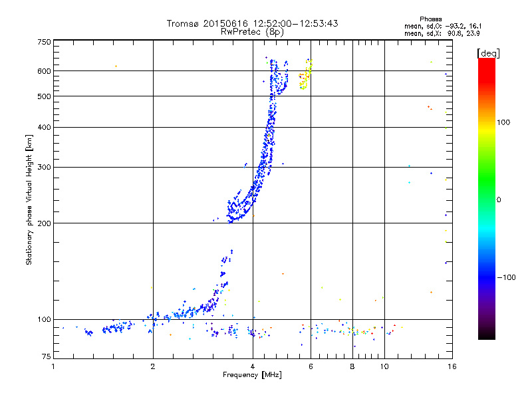532x399 pixels.
Task: Click the Phases header label
Action: click(x=430, y=19)
